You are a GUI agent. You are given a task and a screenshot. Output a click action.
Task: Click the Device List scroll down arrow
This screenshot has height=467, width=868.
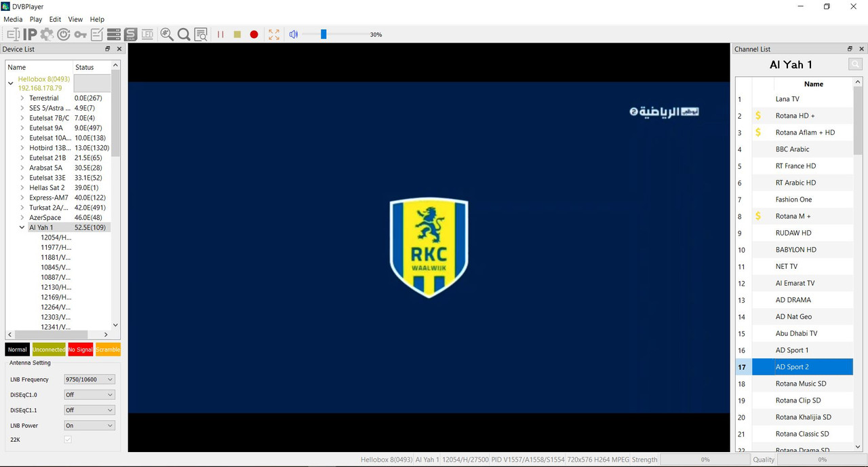click(115, 325)
